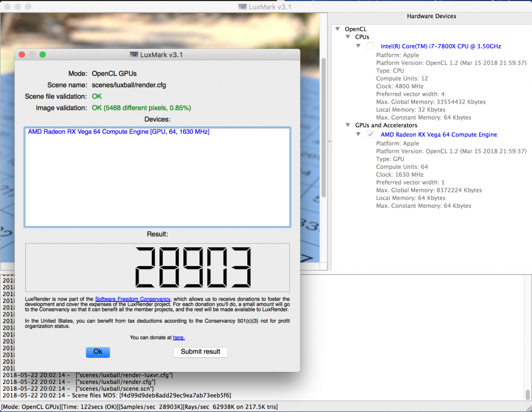Follow the donate 'here.' link
Screen dimensions: 532x412
pyautogui.click(x=179, y=338)
